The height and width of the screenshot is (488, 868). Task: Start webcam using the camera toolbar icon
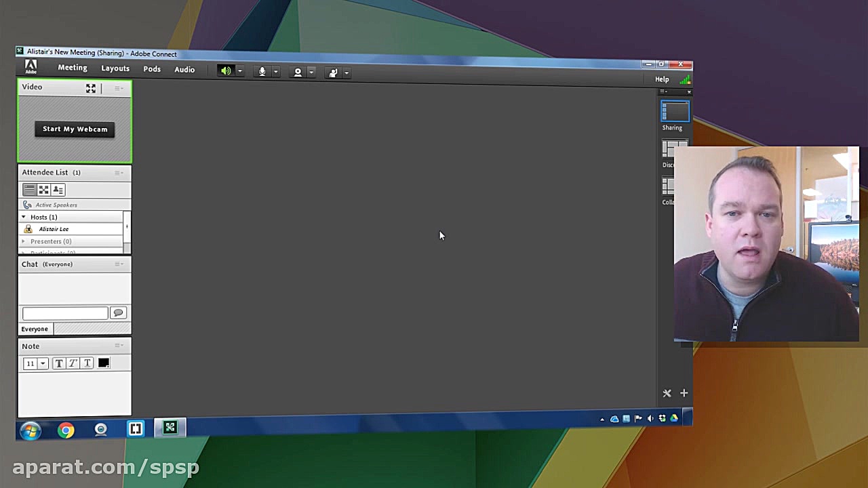pyautogui.click(x=298, y=71)
